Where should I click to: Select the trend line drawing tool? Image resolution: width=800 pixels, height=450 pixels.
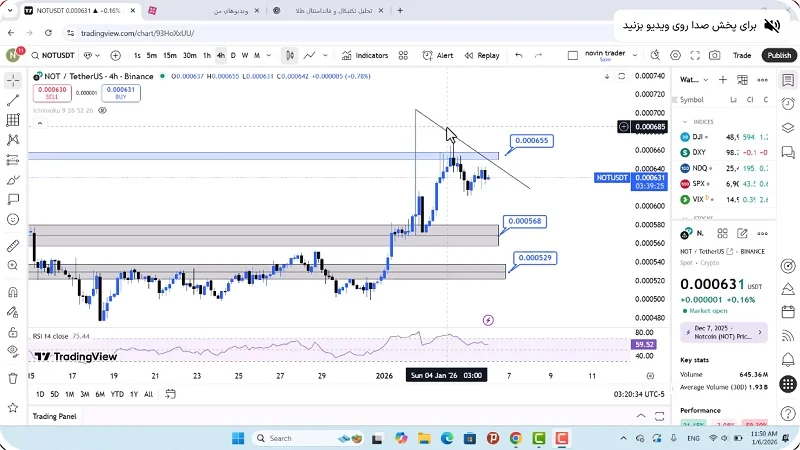(12, 100)
